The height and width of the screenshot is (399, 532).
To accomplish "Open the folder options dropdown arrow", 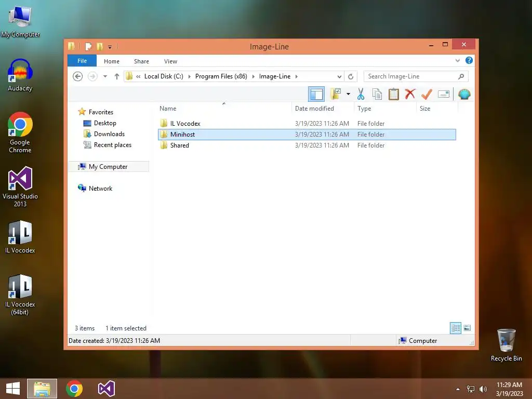I will (x=348, y=94).
